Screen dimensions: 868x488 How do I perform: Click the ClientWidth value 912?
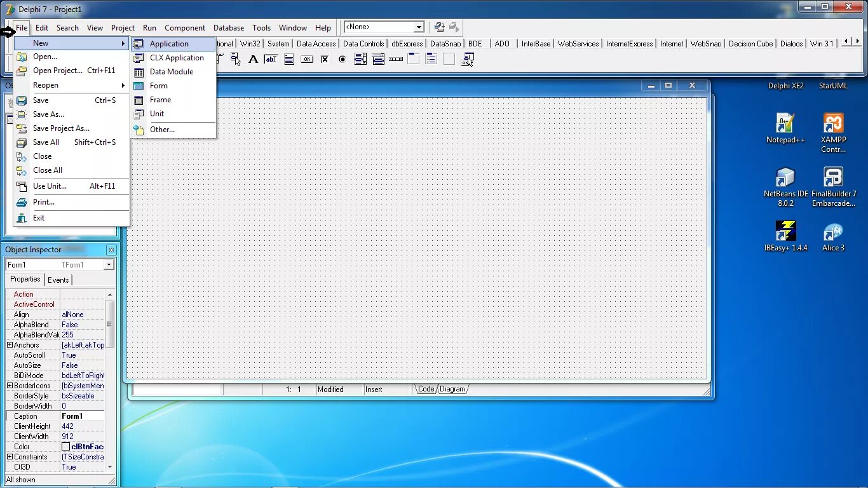[83, 437]
